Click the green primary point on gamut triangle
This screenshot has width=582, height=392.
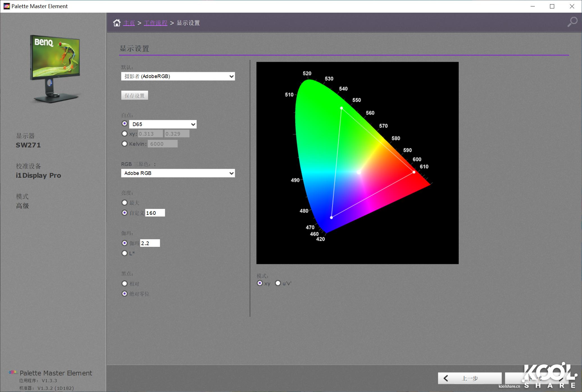(342, 108)
